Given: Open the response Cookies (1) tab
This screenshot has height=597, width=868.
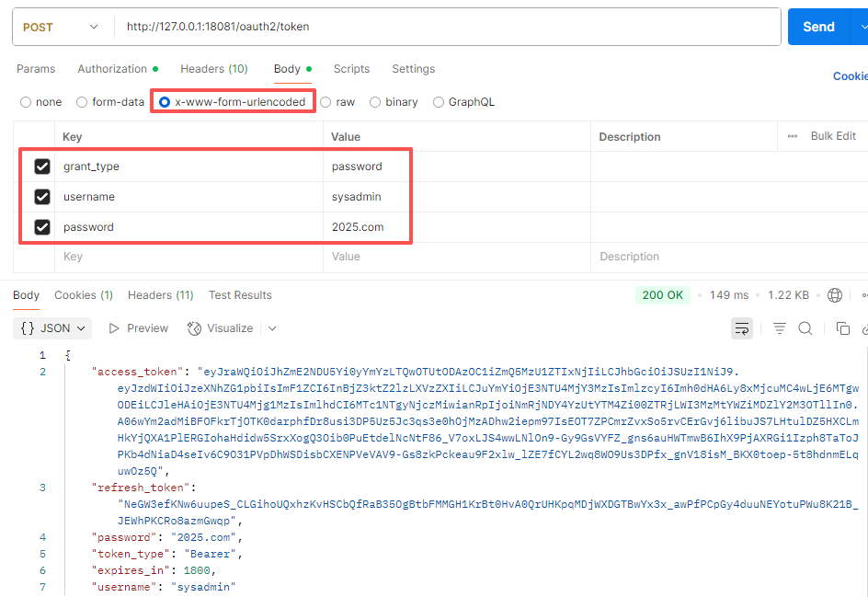Looking at the screenshot, I should [84, 295].
